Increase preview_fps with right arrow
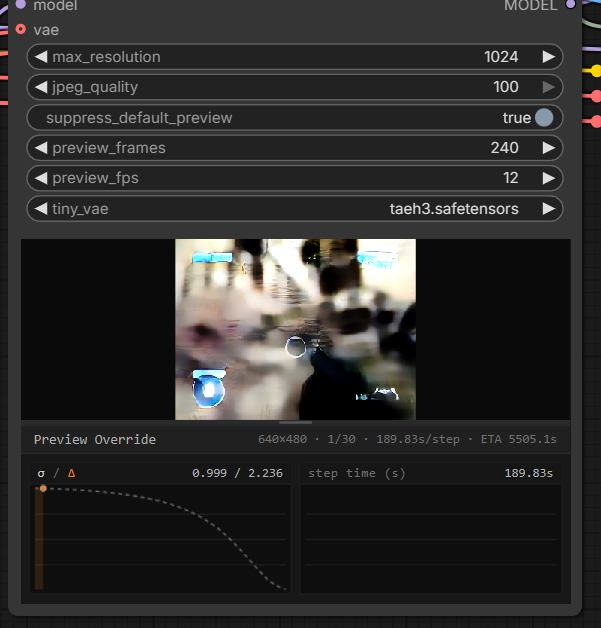This screenshot has height=628, width=601. pos(549,178)
